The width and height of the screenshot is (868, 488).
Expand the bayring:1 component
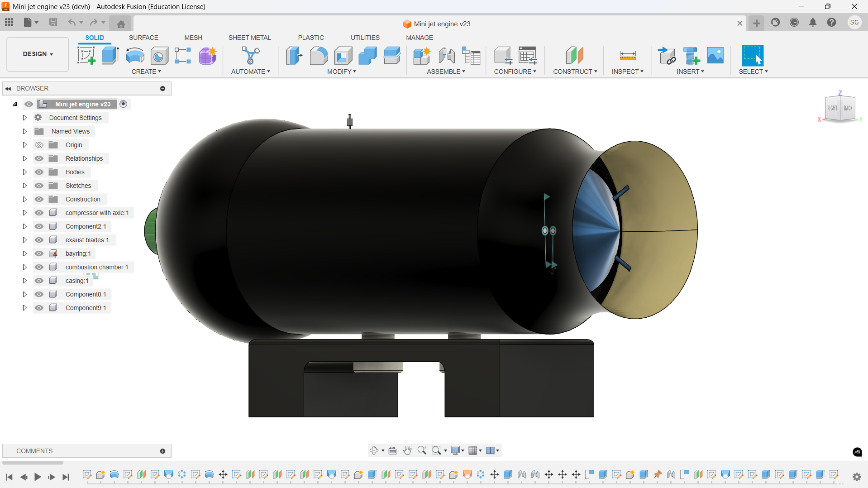(x=24, y=254)
